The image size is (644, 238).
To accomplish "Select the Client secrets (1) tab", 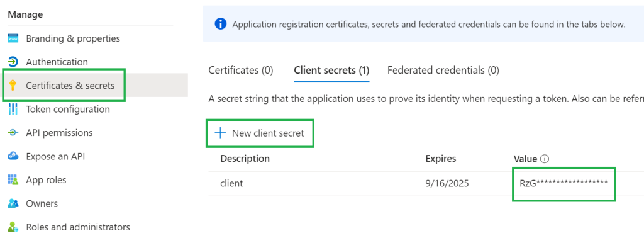I will click(331, 71).
